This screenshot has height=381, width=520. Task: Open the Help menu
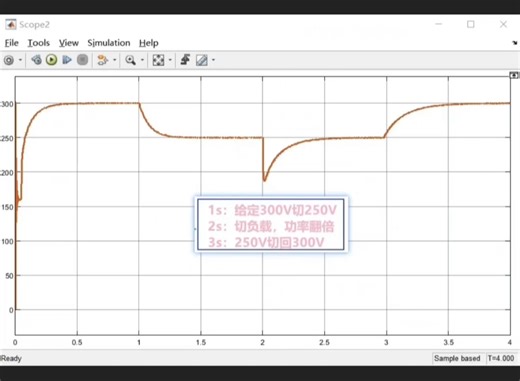(x=149, y=43)
